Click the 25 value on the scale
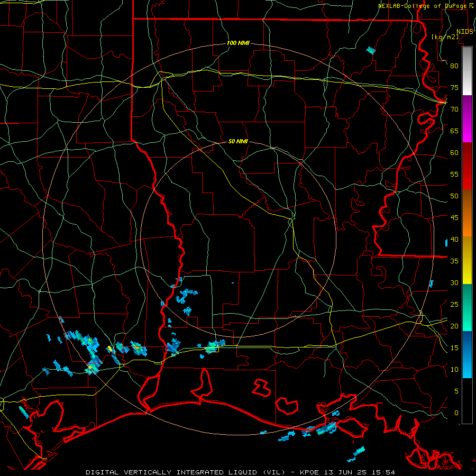Viewport: 476px width, 476px height. pos(454,305)
